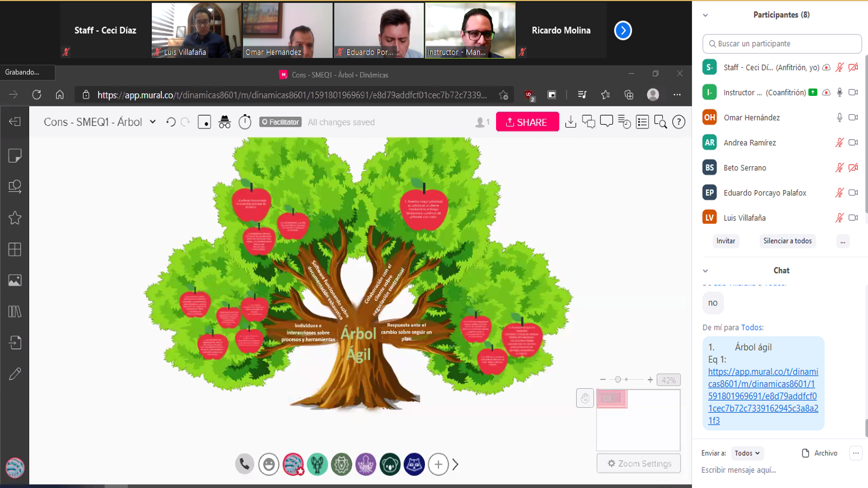Mute Omar Hernández's microphone
Image resolution: width=868 pixels, height=488 pixels.
(x=839, y=118)
